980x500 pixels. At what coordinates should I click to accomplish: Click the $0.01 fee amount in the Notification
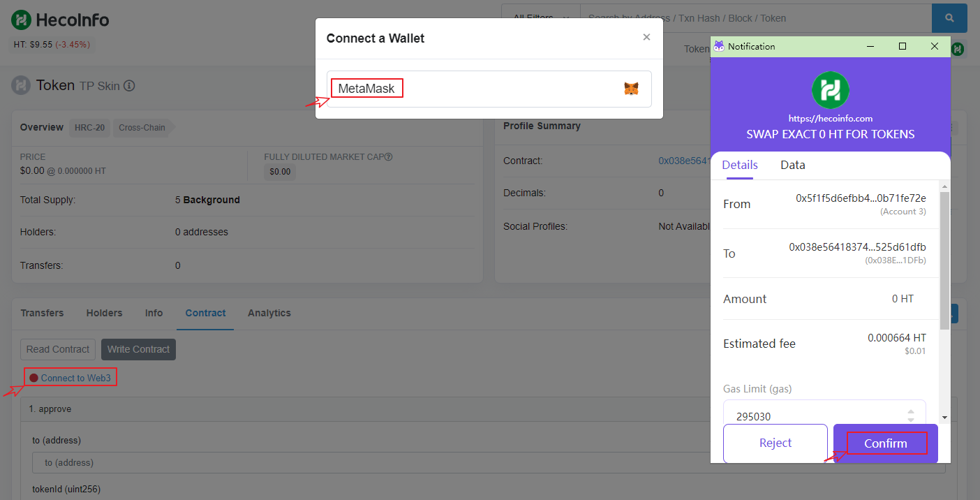tap(915, 351)
